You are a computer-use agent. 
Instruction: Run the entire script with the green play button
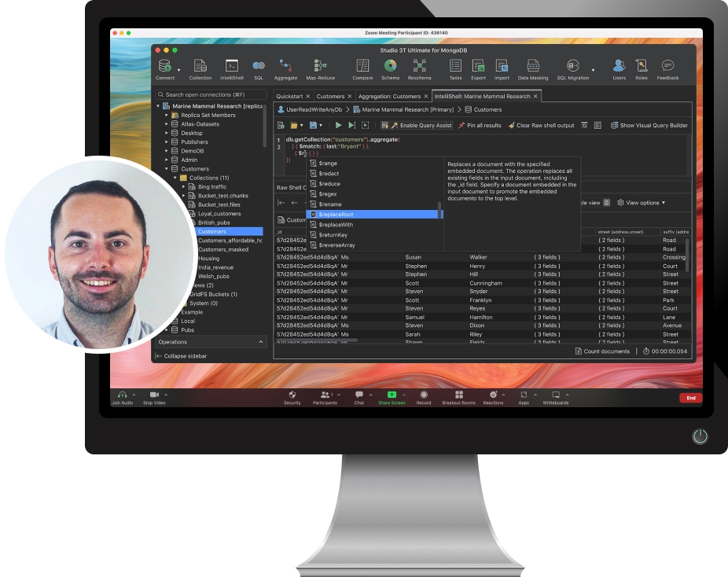(339, 125)
